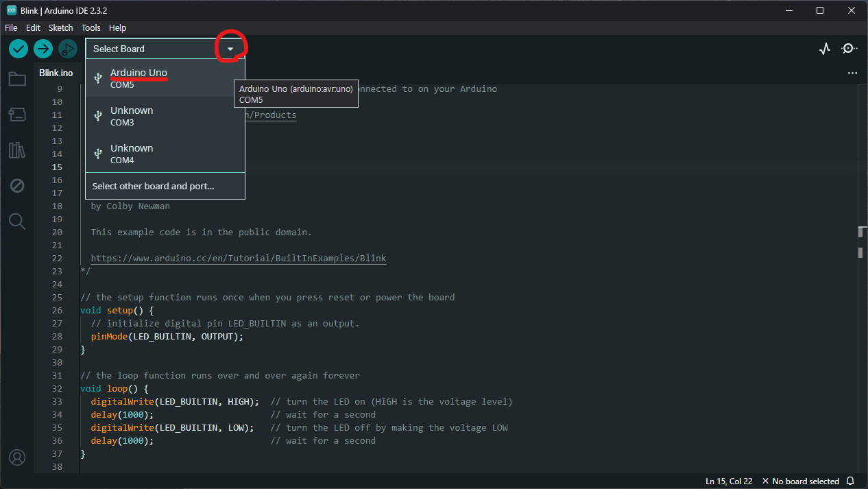The image size is (868, 489).
Task: Select Arduino Uno on COM5
Action: point(165,78)
